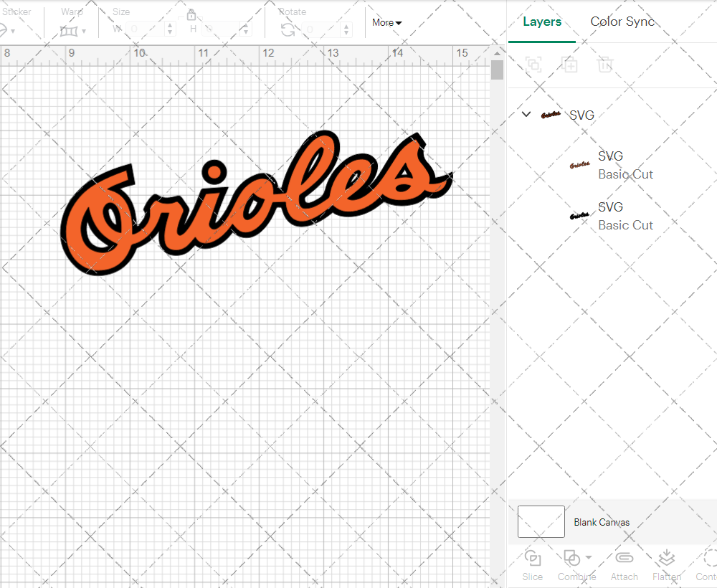Click the Slice tool icon
This screenshot has width=717, height=588.
click(x=532, y=559)
